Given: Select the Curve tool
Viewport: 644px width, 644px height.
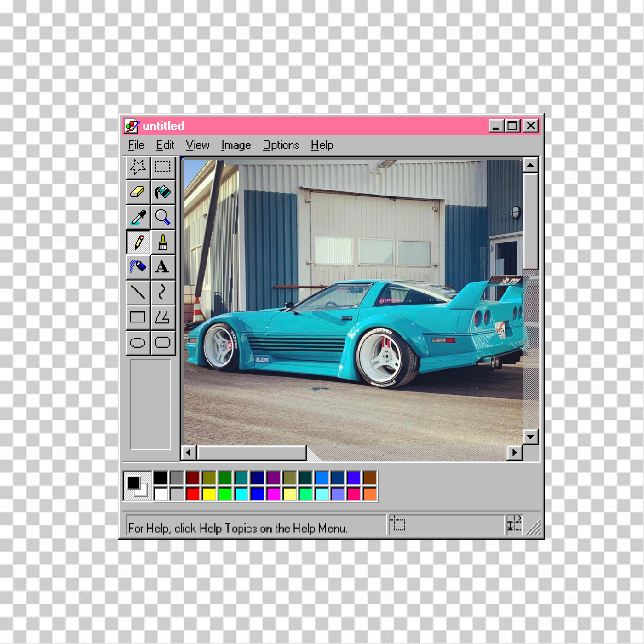Looking at the screenshot, I should click(163, 292).
